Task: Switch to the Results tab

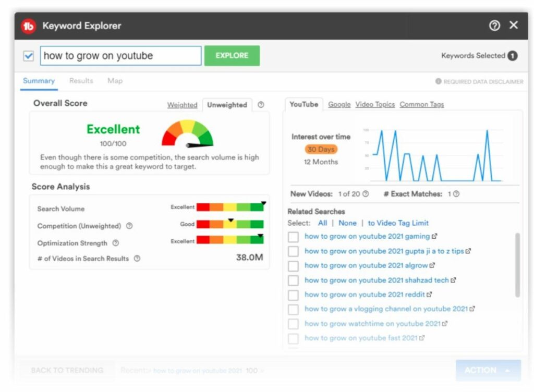Action: click(81, 81)
